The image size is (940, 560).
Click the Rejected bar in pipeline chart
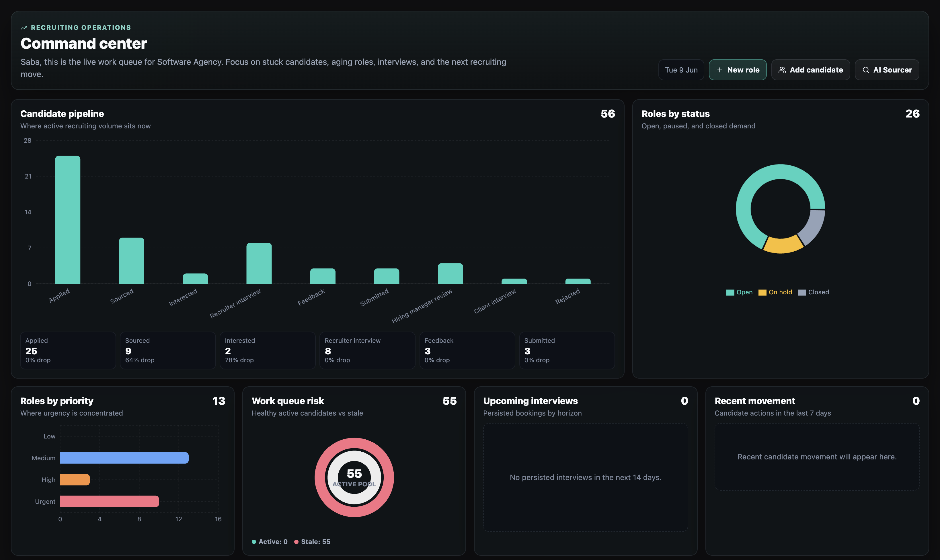click(578, 281)
